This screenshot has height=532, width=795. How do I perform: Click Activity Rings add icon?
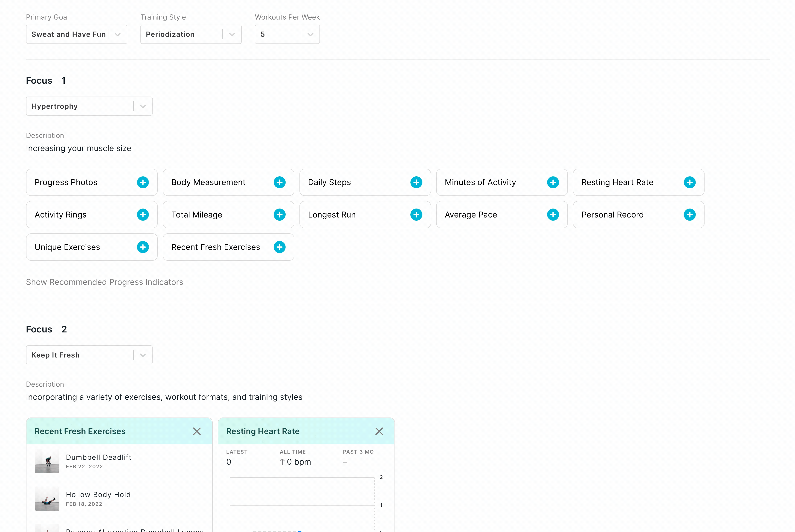tap(143, 214)
